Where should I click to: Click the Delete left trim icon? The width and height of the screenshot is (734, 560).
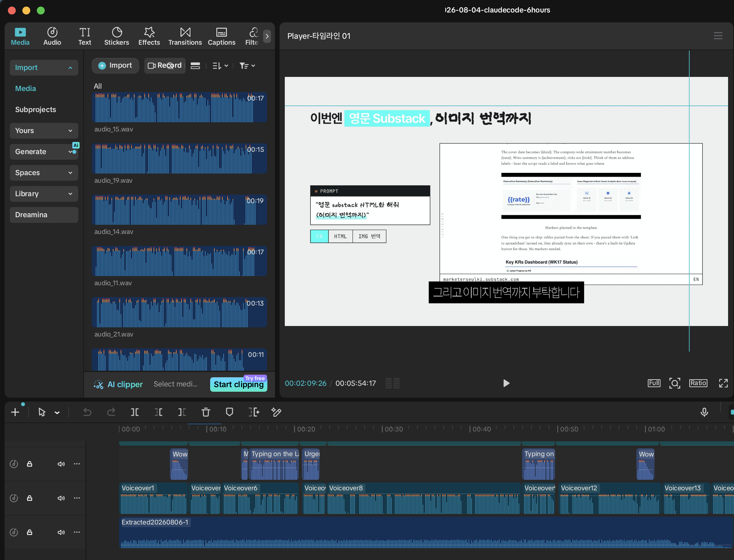(x=159, y=412)
